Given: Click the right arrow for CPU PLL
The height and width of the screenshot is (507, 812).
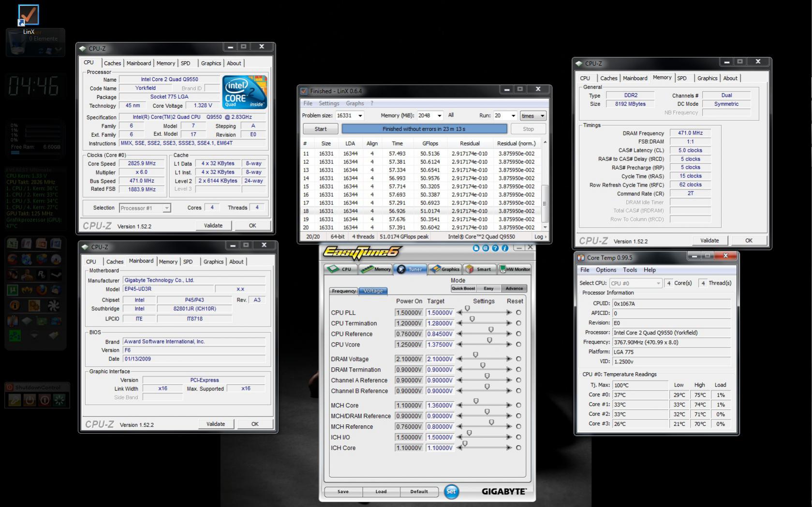Looking at the screenshot, I should click(509, 313).
